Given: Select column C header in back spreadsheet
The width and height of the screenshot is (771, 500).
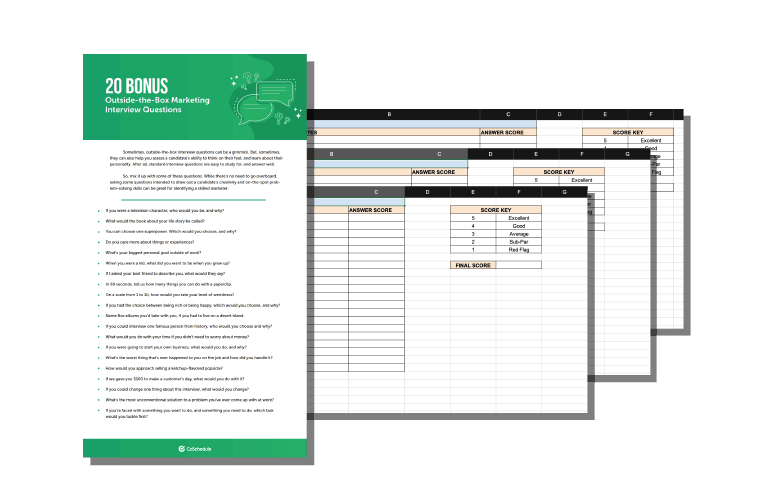Looking at the screenshot, I should [x=508, y=114].
